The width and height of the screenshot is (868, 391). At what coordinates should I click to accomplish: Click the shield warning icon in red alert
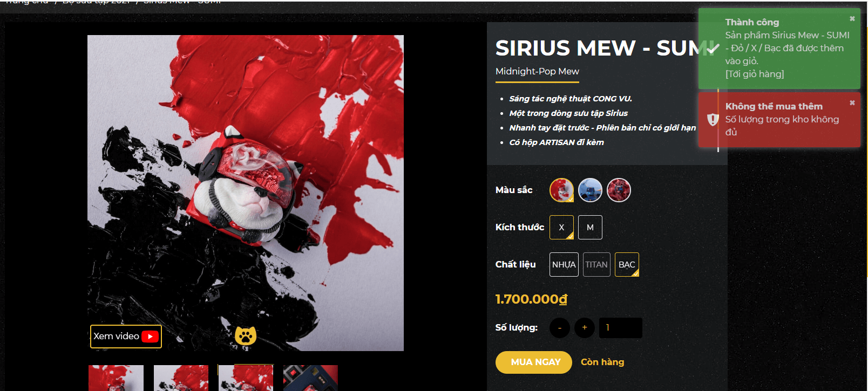coord(713,119)
